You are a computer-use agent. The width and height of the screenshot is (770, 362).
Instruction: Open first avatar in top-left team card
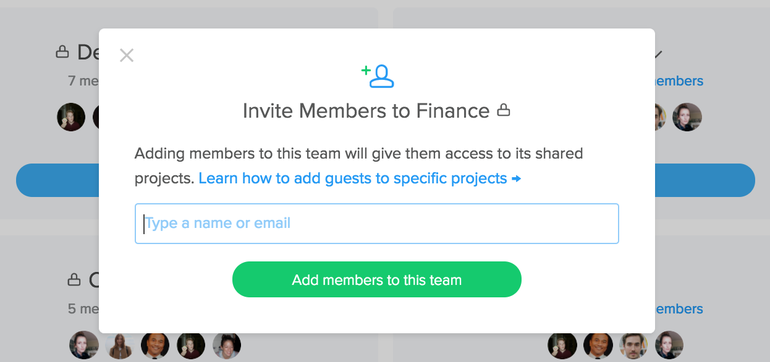(x=71, y=117)
